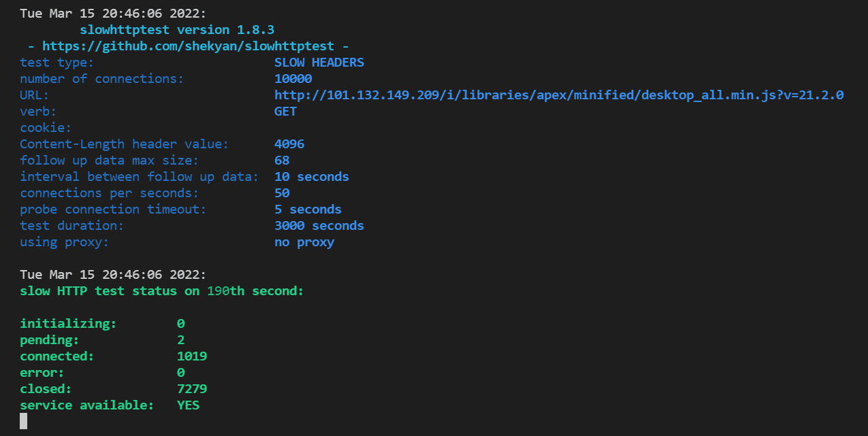Click the service available YES value
The width and height of the screenshot is (868, 436).
click(188, 405)
